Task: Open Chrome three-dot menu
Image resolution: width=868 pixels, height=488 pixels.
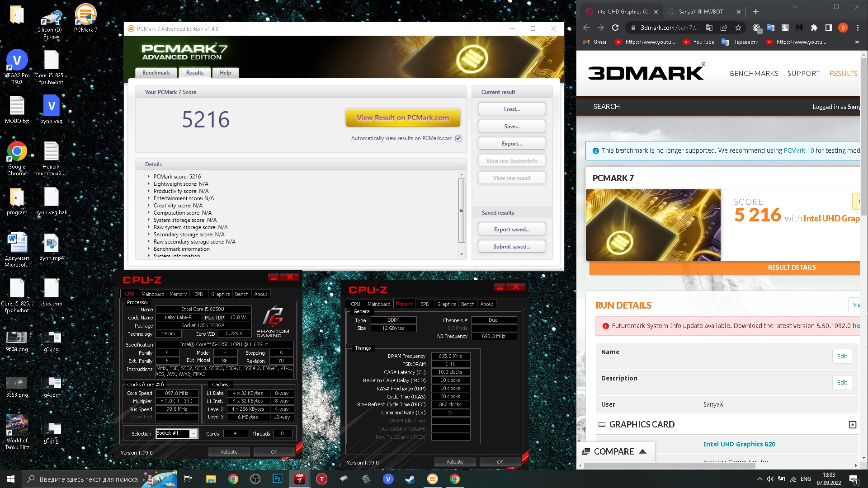Action: click(858, 28)
